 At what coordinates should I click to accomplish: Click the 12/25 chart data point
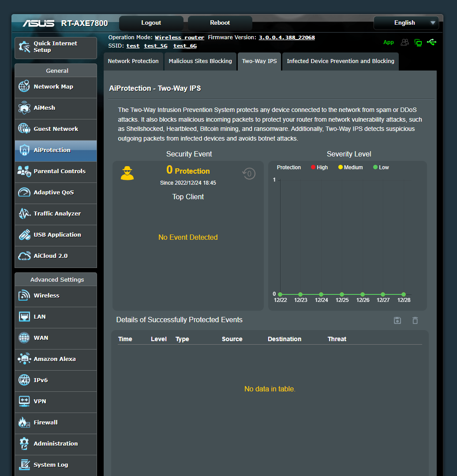point(342,294)
